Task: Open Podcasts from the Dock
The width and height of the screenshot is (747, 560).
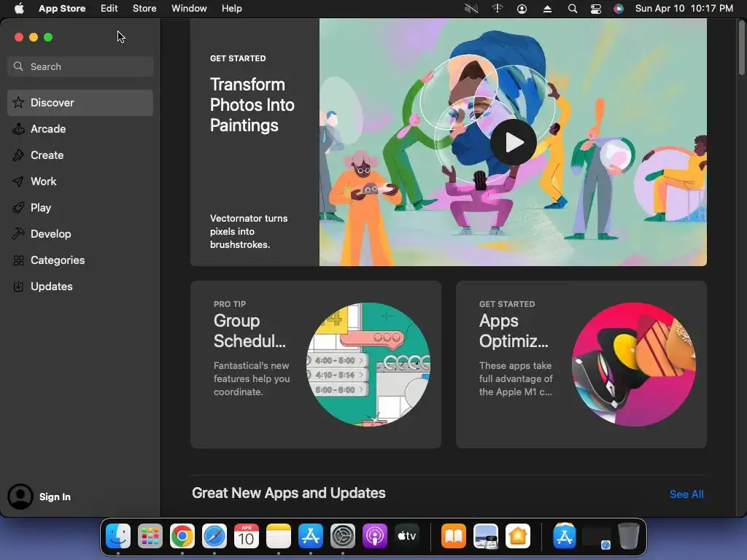Action: [x=375, y=536]
